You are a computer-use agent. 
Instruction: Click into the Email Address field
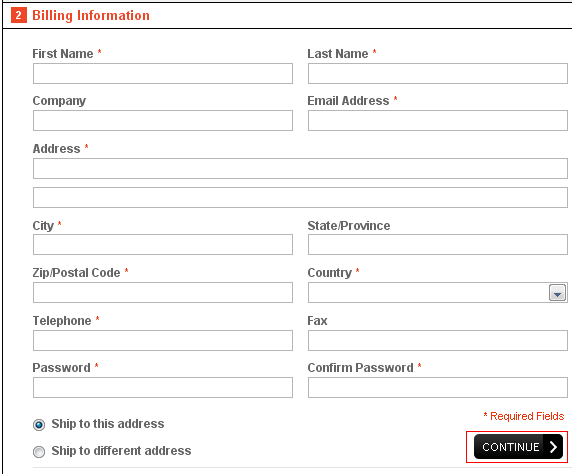[x=437, y=120]
